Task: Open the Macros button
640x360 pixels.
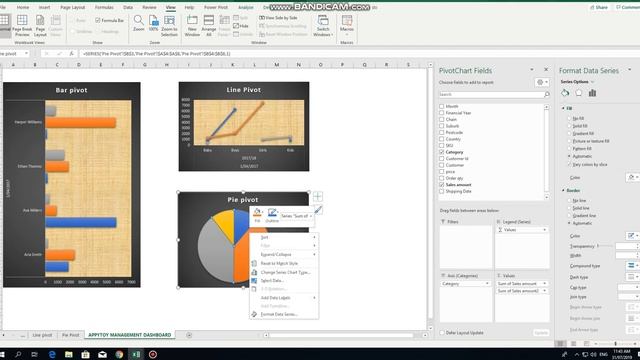Action: 347,25
